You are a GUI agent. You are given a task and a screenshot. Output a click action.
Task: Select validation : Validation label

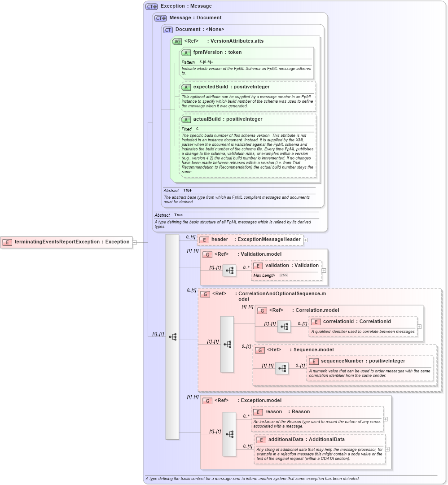tap(292, 266)
